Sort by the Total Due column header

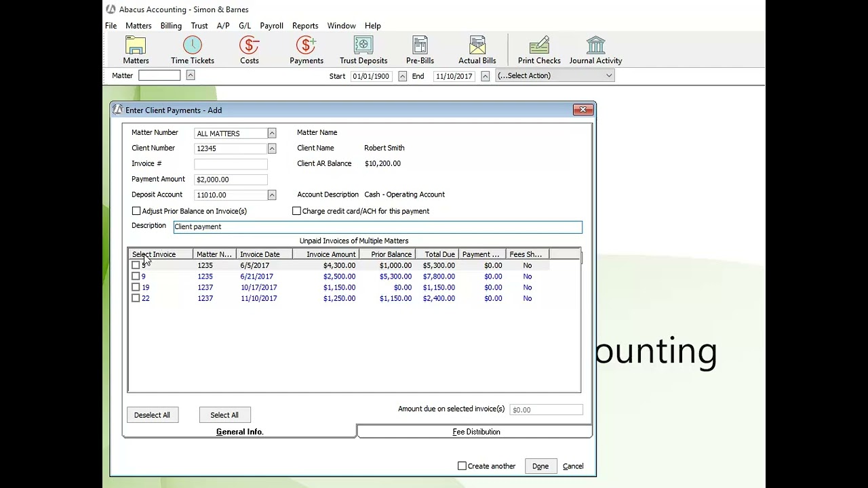(437, 254)
